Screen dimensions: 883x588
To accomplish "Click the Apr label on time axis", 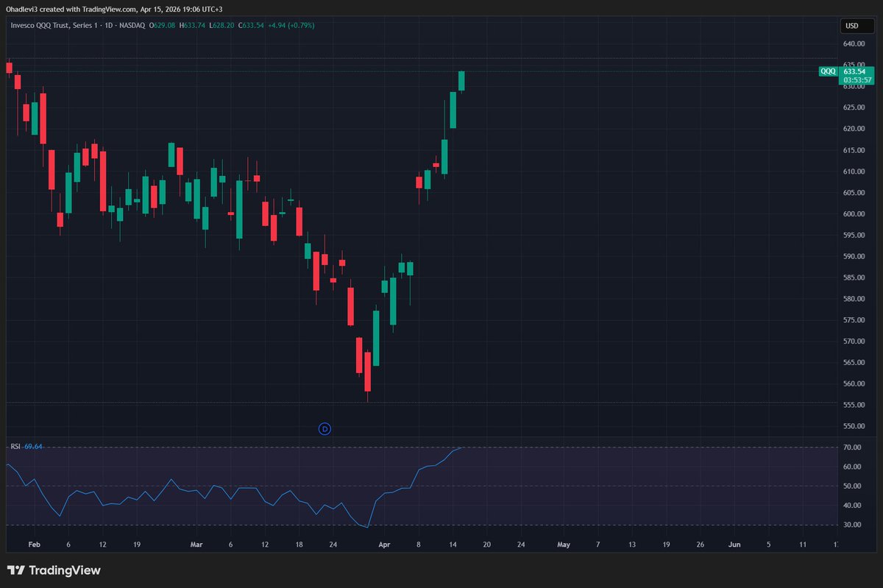I will pos(383,545).
